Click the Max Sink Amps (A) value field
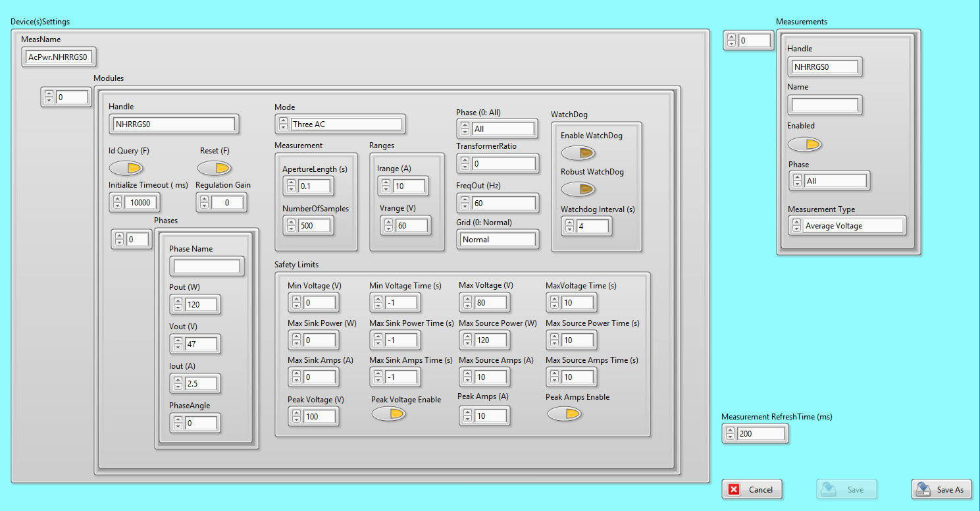Viewport: 980px width, 511px height. tap(319, 377)
